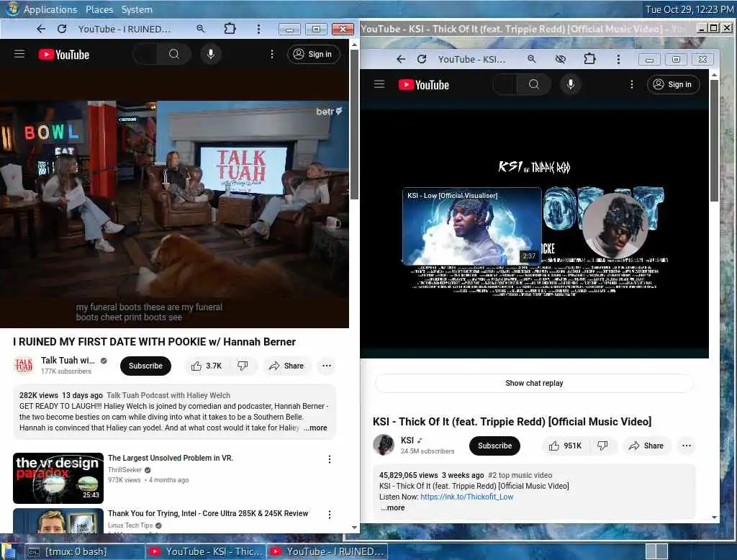Open 'Thank You for Trying, Intel' video title
The width and height of the screenshot is (737, 560).
[208, 513]
